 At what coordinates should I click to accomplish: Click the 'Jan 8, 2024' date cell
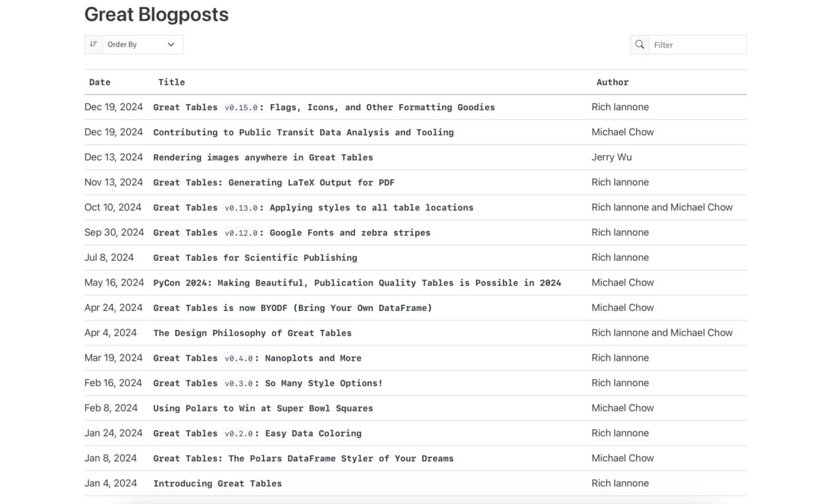[110, 458]
